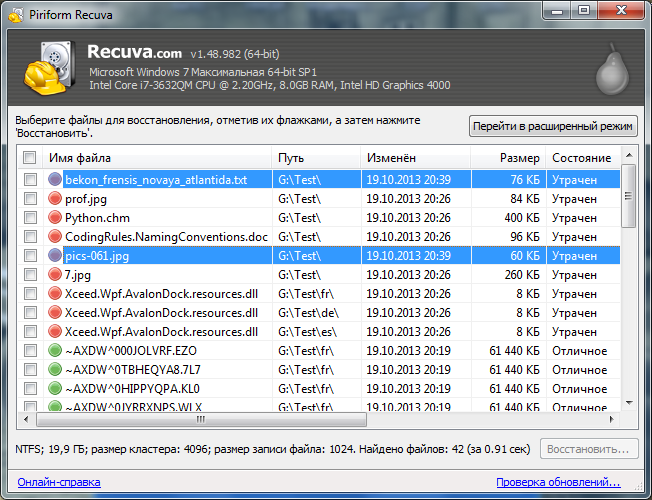Image resolution: width=652 pixels, height=500 pixels.
Task: Click the Recuva title bar app icon
Action: tap(16, 15)
